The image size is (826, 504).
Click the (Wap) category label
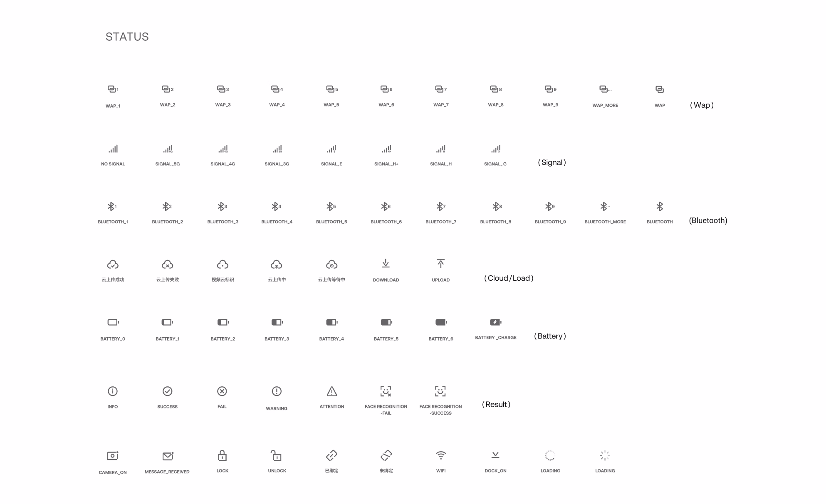(702, 105)
